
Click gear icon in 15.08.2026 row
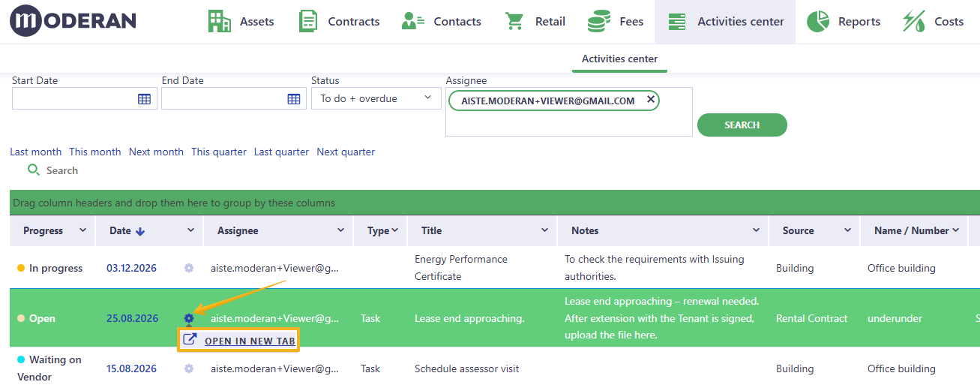(189, 368)
